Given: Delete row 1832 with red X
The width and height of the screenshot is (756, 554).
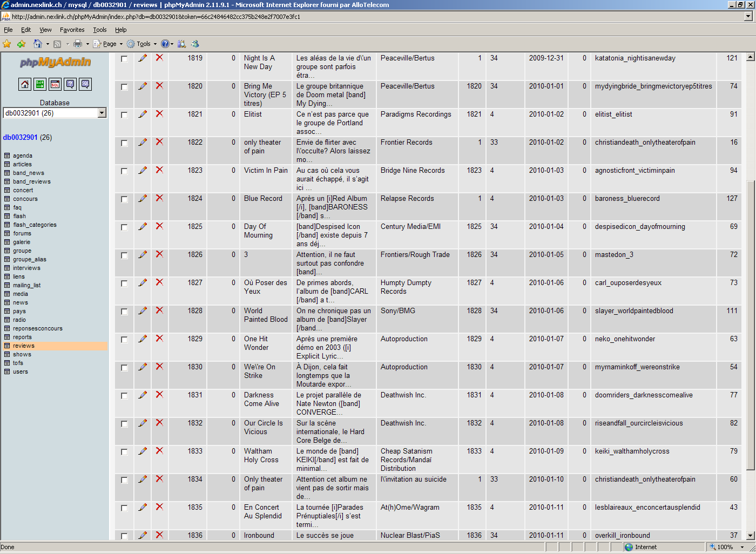Looking at the screenshot, I should 159,423.
